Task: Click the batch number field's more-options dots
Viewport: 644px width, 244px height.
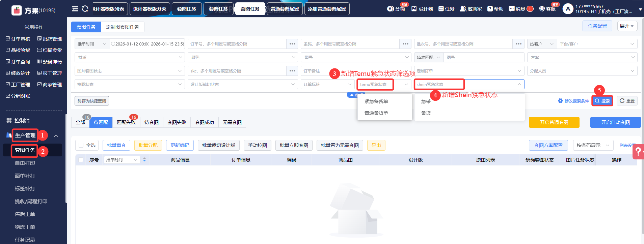Action: click(x=519, y=44)
